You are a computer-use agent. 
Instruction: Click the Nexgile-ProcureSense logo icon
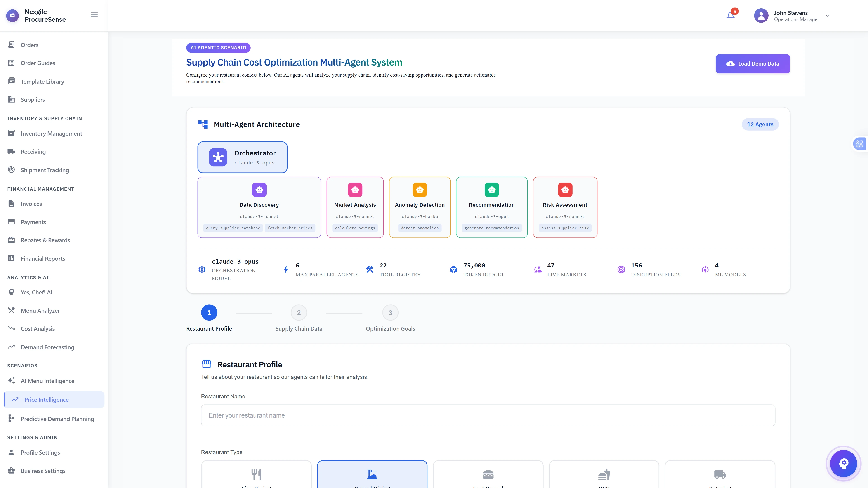(x=12, y=15)
